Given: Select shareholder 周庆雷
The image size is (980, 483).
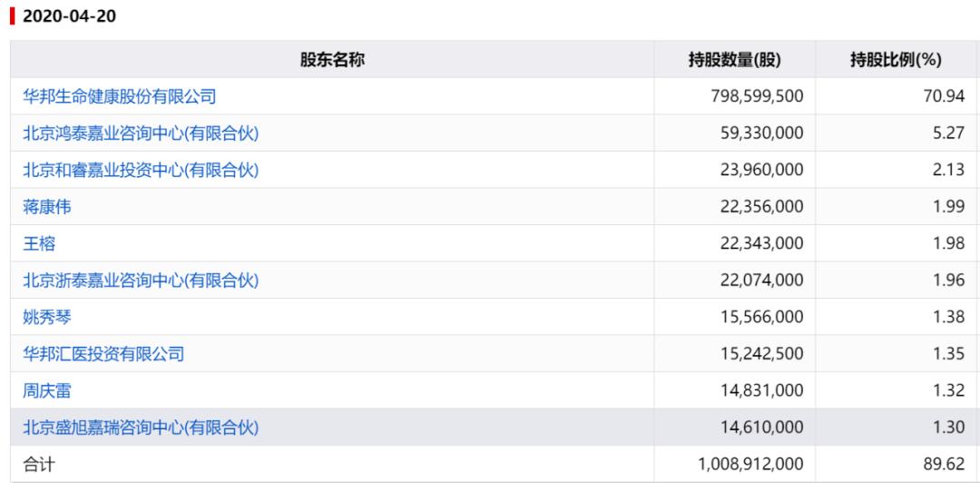Looking at the screenshot, I should tap(47, 390).
